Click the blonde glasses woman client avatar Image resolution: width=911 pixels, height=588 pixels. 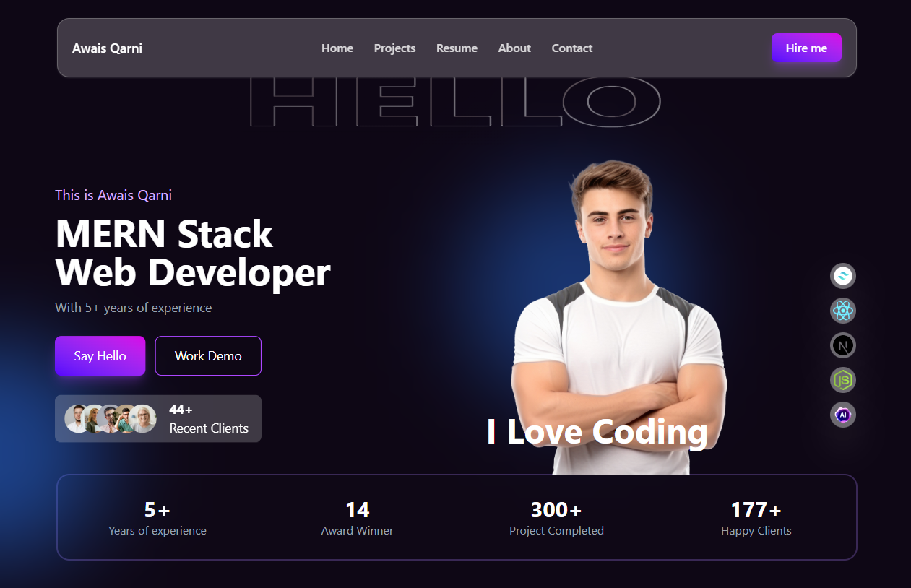(x=143, y=419)
